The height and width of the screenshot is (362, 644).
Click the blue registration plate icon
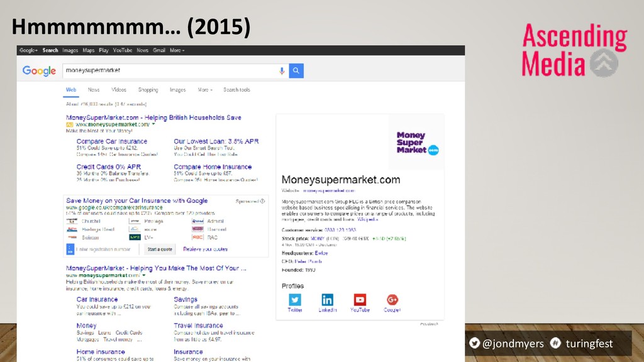tap(70, 249)
